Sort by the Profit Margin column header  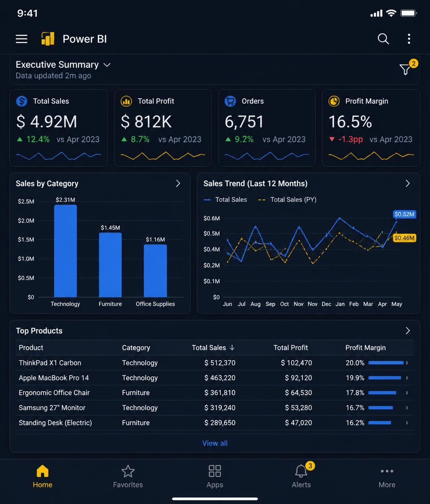pyautogui.click(x=365, y=348)
